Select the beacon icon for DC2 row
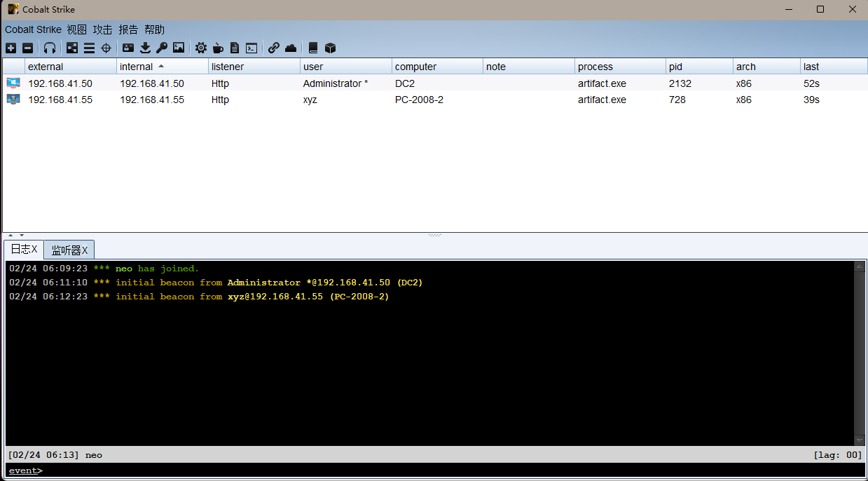 [13, 83]
